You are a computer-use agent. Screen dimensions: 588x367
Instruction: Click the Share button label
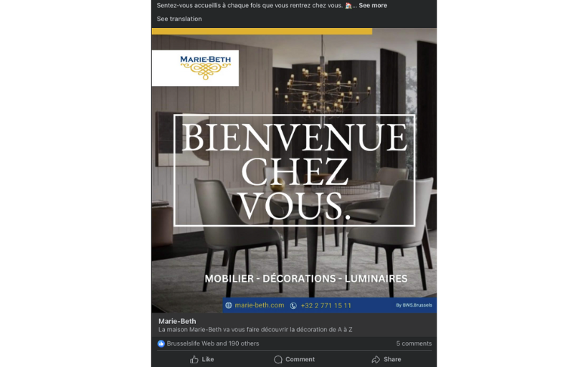[x=392, y=359]
